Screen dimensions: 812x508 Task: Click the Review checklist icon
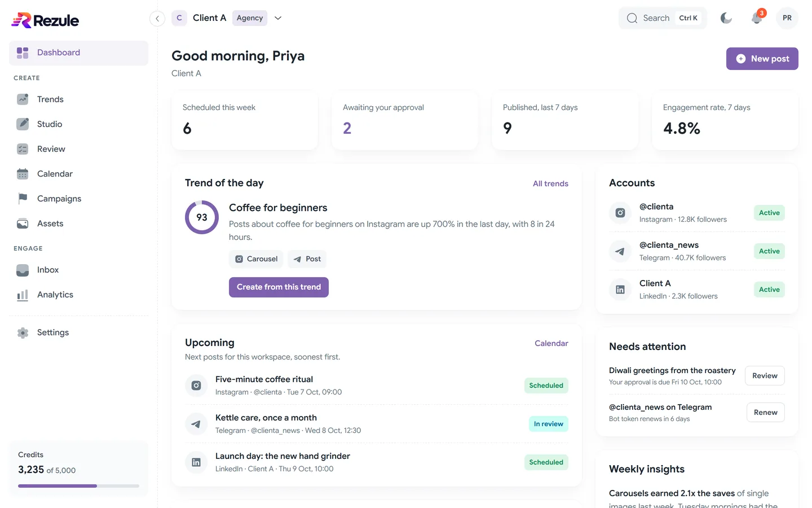tap(23, 149)
